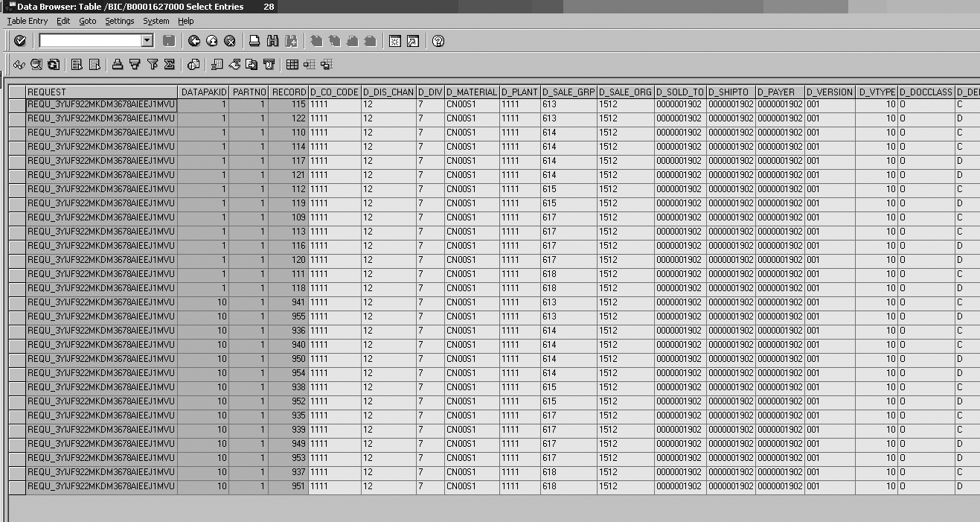Open the Table Entry menu
The image size is (980, 522).
(x=28, y=21)
